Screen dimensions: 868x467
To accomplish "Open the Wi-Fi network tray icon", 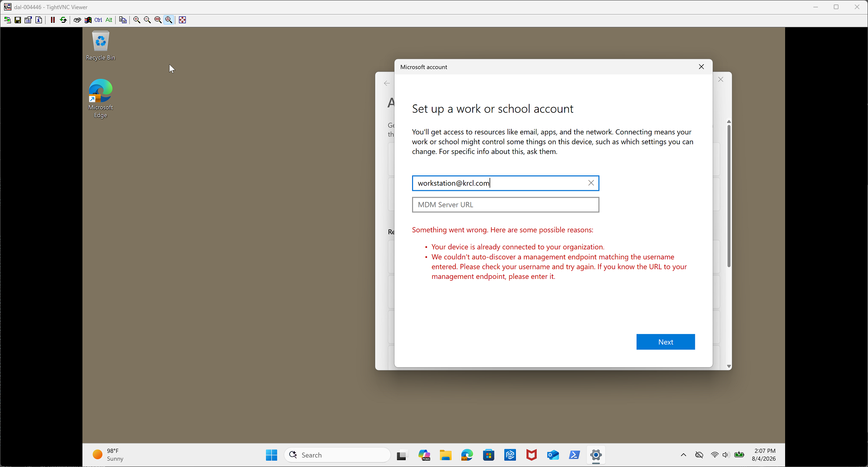I will pos(715,455).
